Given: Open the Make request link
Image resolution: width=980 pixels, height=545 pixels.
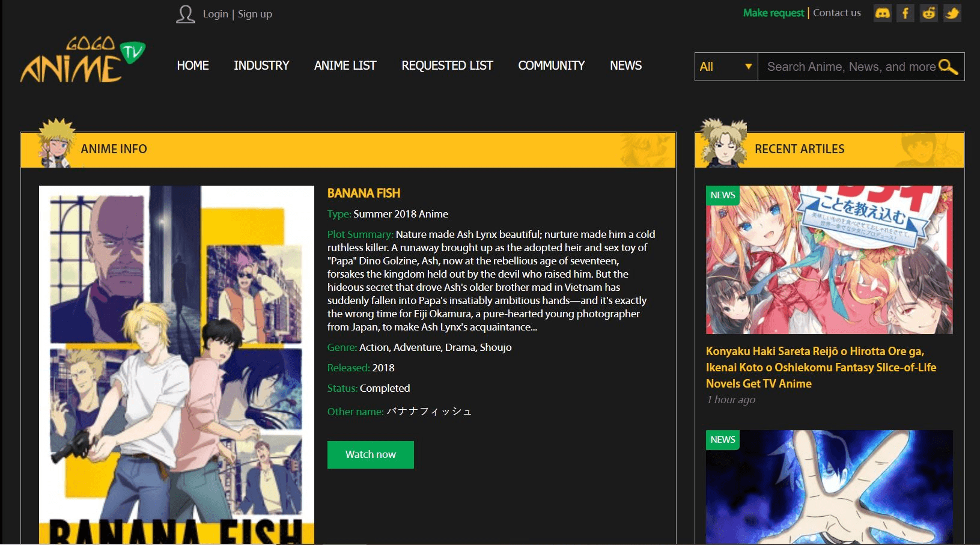Looking at the screenshot, I should coord(773,13).
